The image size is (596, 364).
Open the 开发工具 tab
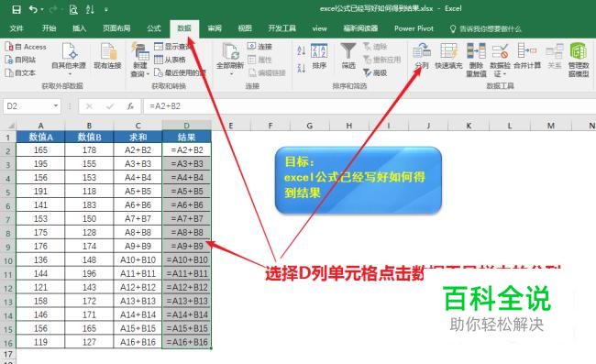[282, 28]
